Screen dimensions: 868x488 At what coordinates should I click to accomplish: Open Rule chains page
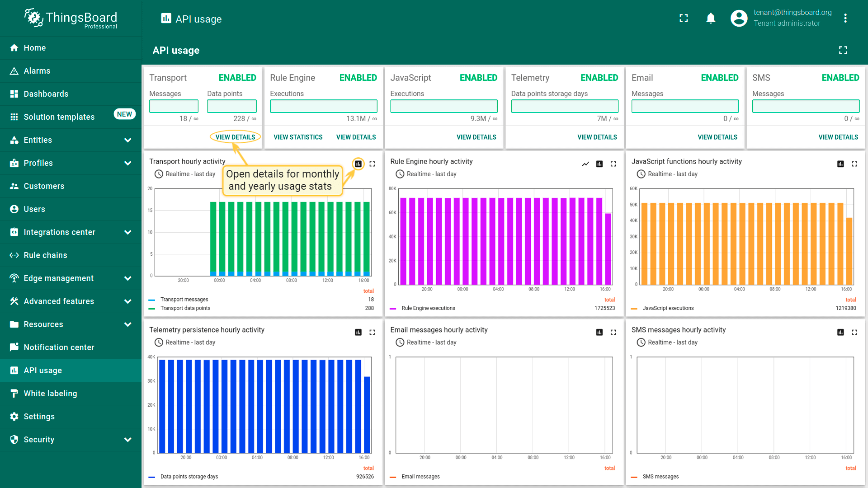(71, 255)
